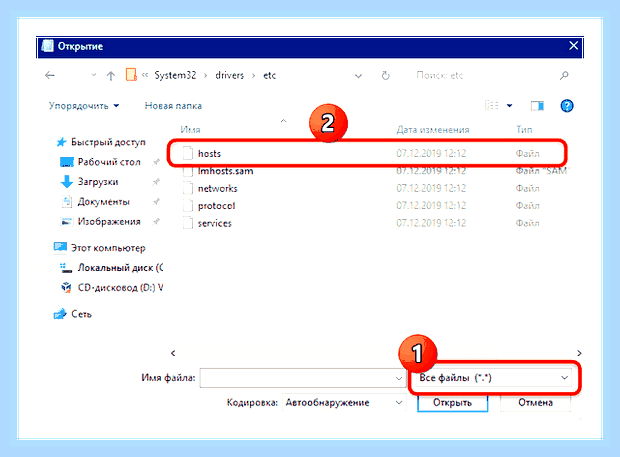
Task: Click services file icon
Action: [x=188, y=223]
